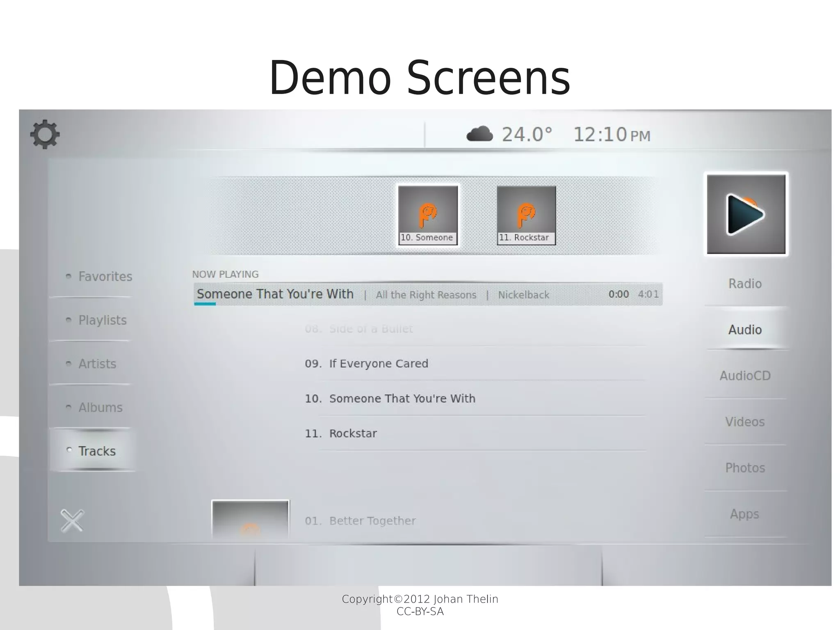Click the 'Nickelback' artist name

click(523, 295)
